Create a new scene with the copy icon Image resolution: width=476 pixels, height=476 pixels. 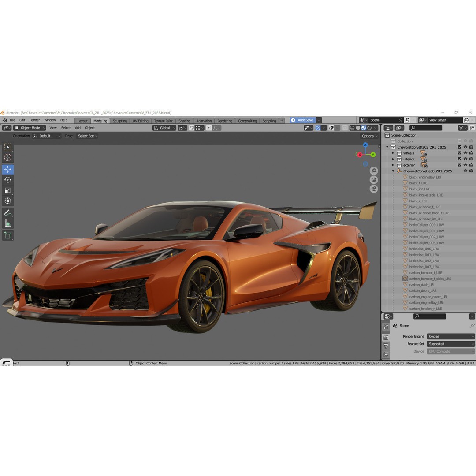(407, 120)
